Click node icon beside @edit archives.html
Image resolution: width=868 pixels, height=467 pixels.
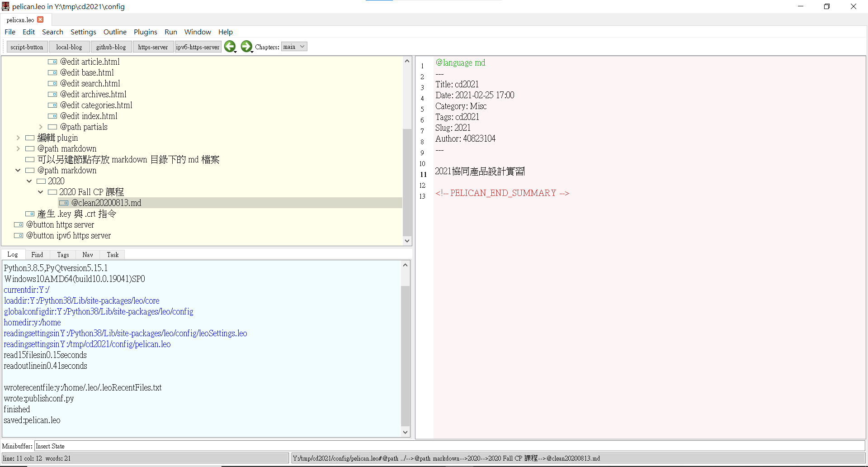coord(52,94)
